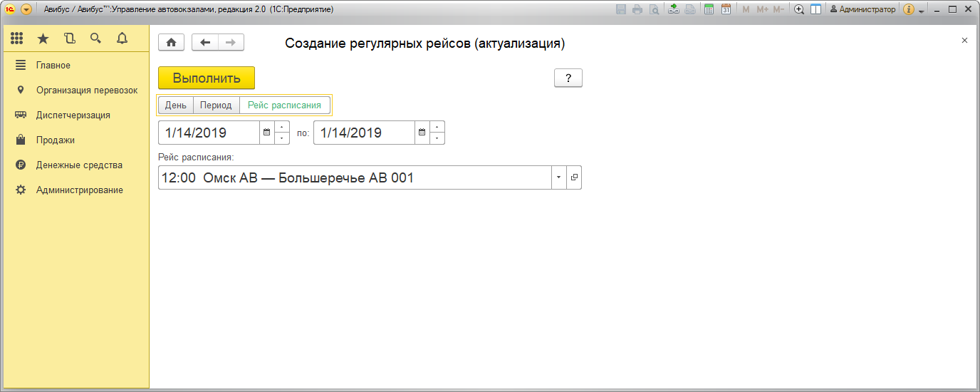The image size is (980, 392).
Task: Open the calculator icon in title bar
Action: tap(709, 9)
